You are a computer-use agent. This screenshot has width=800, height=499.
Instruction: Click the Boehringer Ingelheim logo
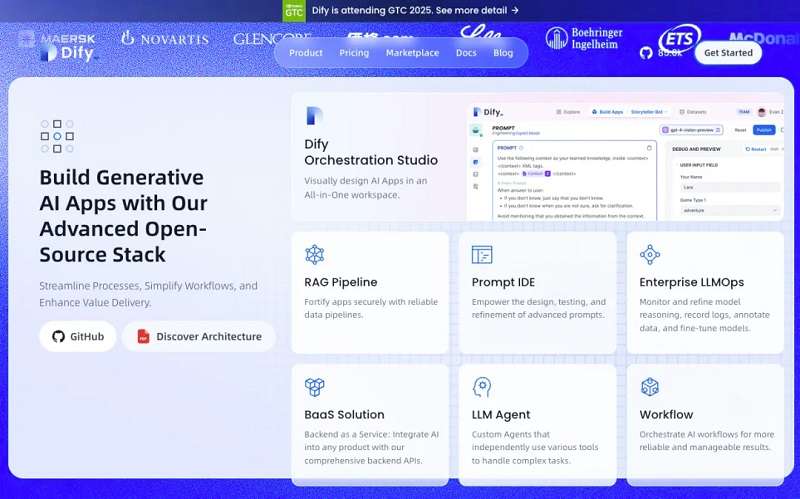584,38
